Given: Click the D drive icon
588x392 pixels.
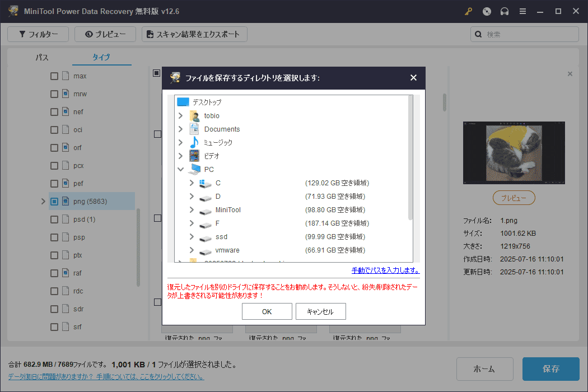Looking at the screenshot, I should click(205, 197).
